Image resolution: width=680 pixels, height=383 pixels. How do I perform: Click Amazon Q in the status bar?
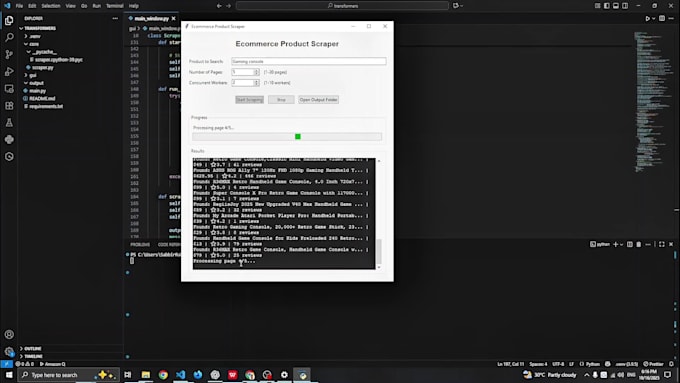click(52, 364)
